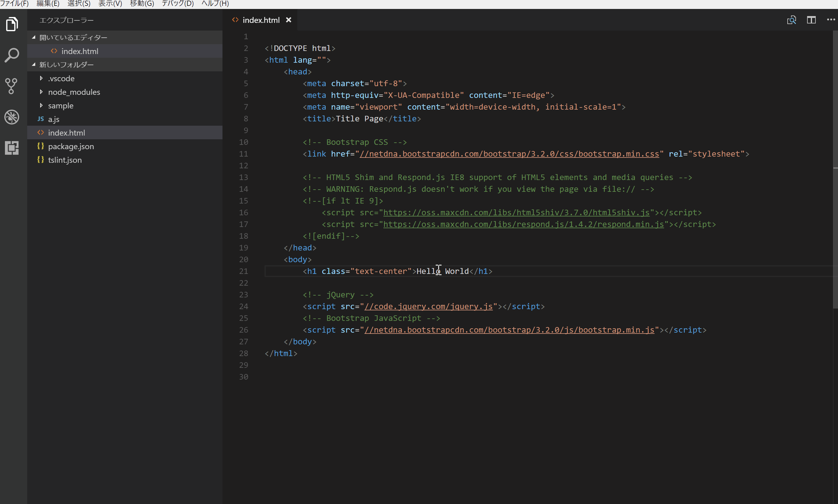Close the index.html editor tab

pyautogui.click(x=289, y=20)
